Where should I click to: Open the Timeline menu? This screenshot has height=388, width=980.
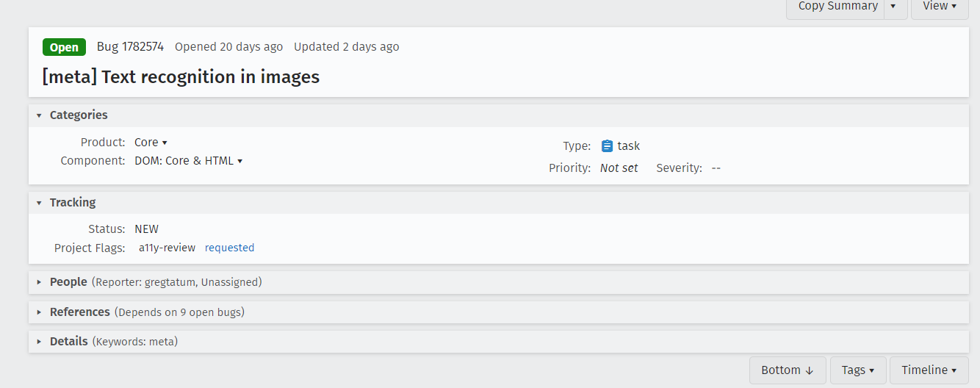point(929,370)
